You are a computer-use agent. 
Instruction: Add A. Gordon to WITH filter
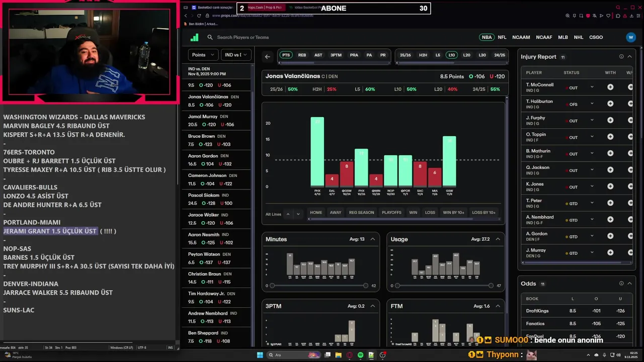[610, 236]
